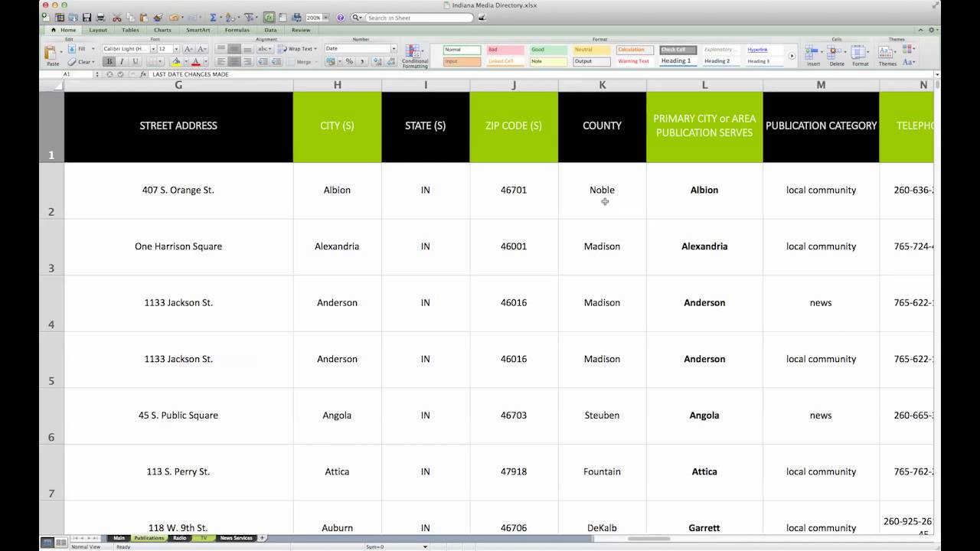Click Conditional Formatting icon
Screen dimensions: 980x551
pos(414,57)
